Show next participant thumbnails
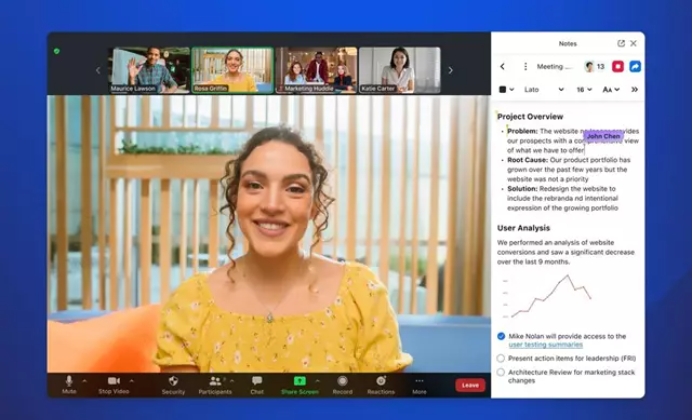 [x=450, y=70]
